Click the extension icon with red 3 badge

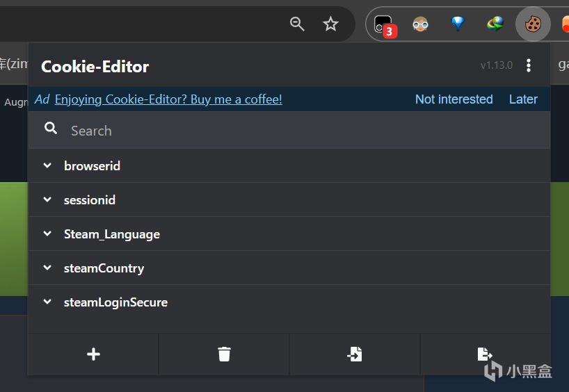[x=383, y=25]
